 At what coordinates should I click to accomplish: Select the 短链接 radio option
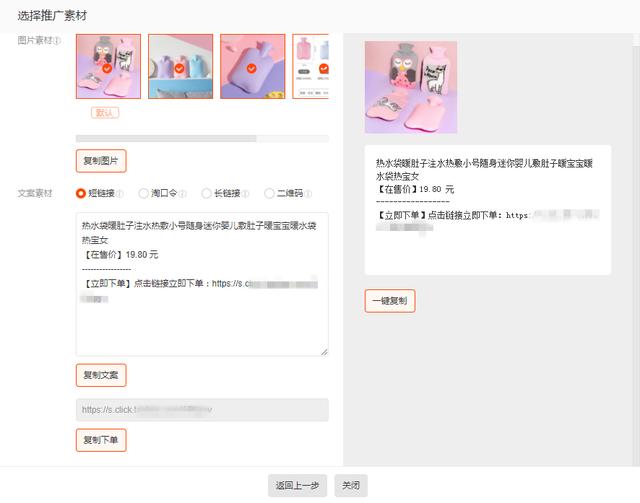(81, 193)
